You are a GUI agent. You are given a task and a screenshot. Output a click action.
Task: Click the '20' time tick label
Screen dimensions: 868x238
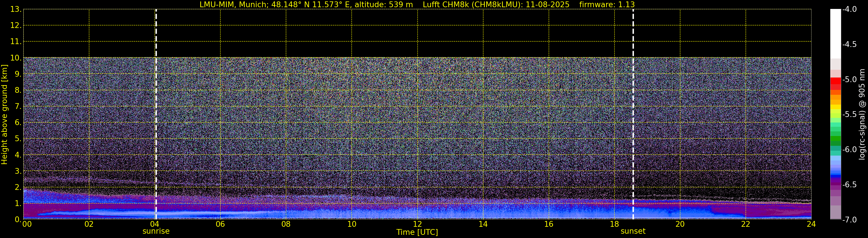click(x=680, y=224)
